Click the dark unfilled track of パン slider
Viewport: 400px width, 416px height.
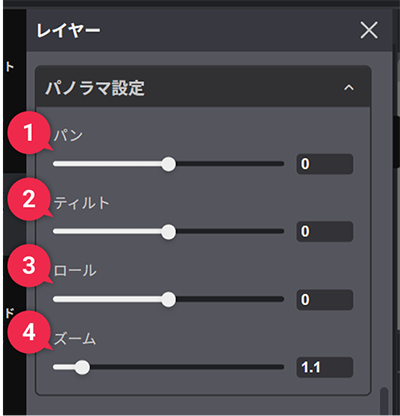point(230,164)
